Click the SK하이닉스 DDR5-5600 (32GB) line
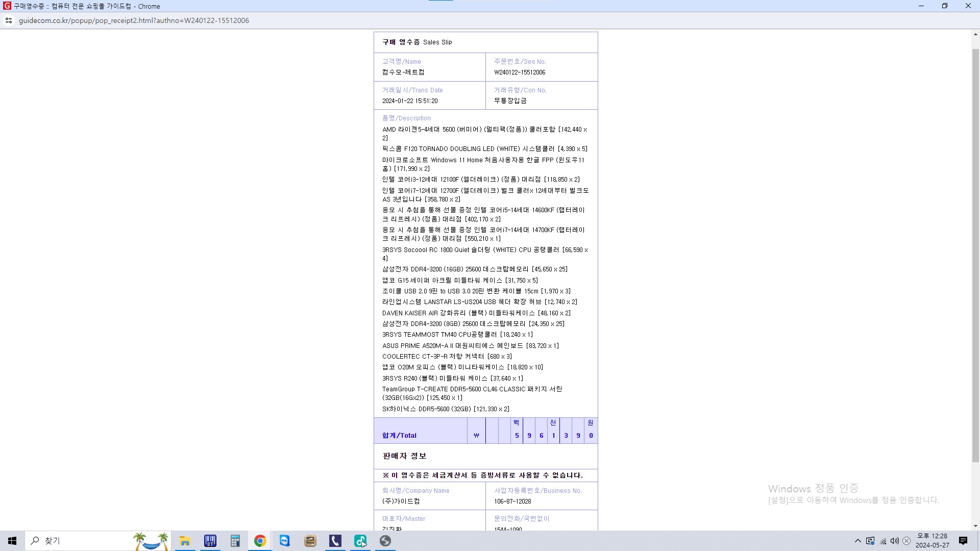980x551 pixels. click(446, 409)
